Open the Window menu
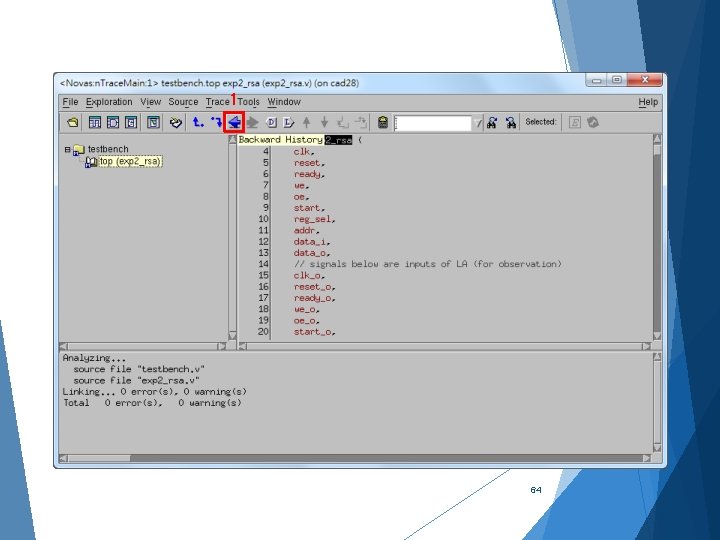The height and width of the screenshot is (540, 720). pos(284,102)
